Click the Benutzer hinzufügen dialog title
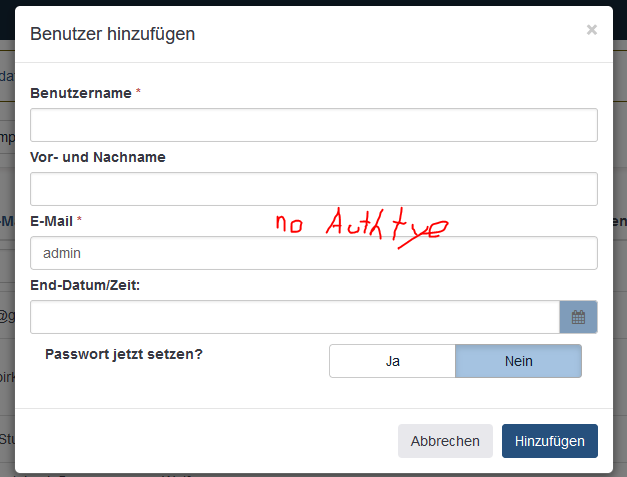 [113, 34]
